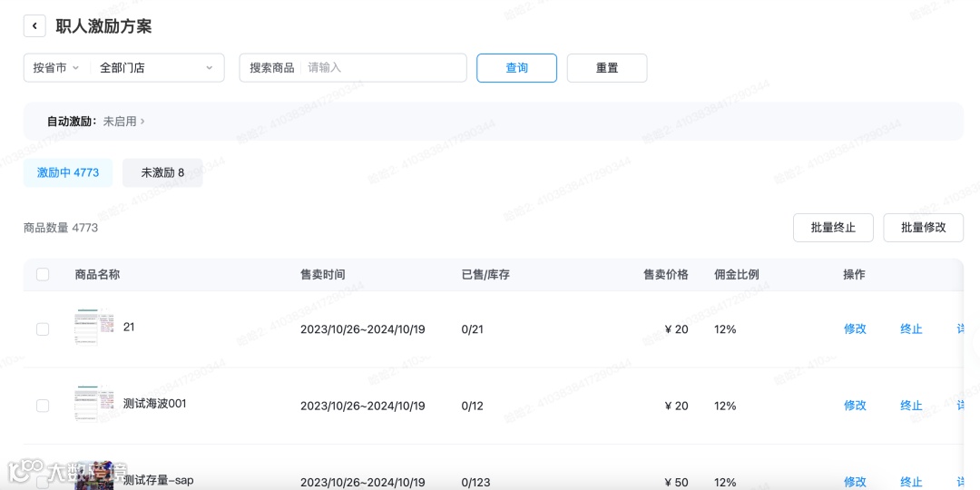The image size is (980, 490).
Task: Open thumbnail of 测试存量-sap
Action: pyautogui.click(x=94, y=475)
